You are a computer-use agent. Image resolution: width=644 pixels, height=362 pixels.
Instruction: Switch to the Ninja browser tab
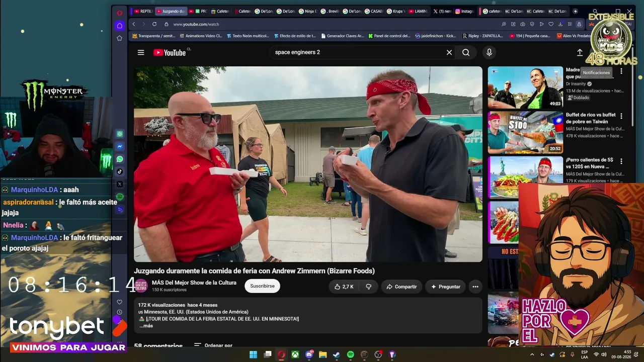(307, 11)
